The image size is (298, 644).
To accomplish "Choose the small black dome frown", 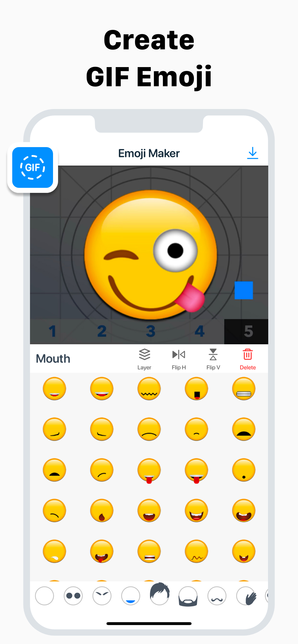I will point(54,470).
